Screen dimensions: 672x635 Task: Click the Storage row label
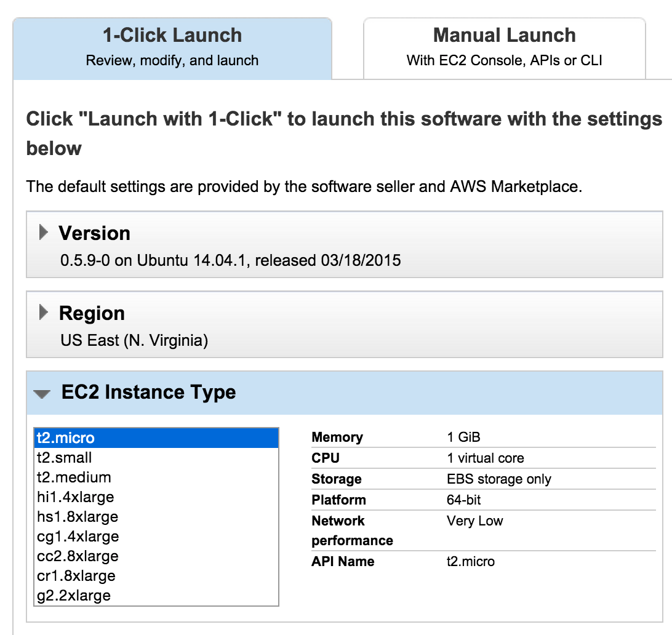point(337,479)
